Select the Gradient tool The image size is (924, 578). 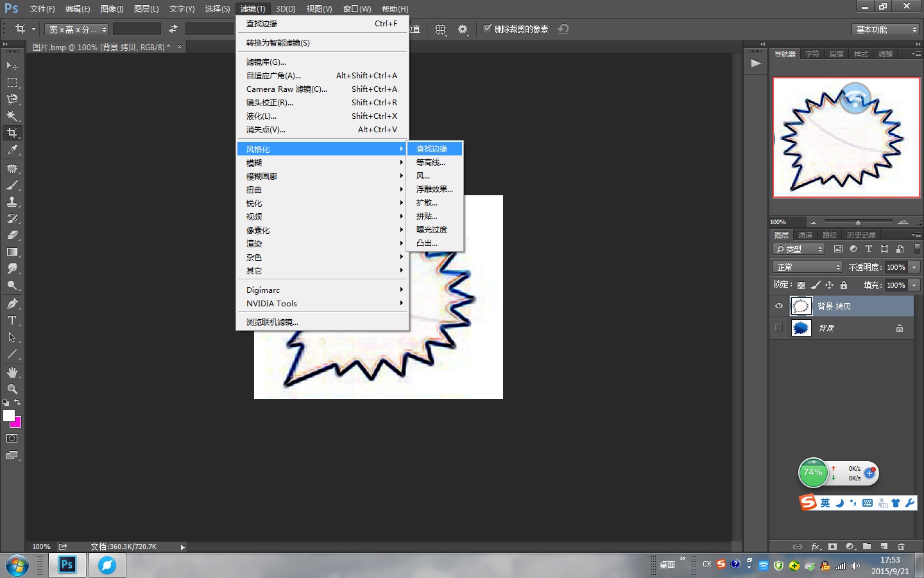pyautogui.click(x=12, y=252)
